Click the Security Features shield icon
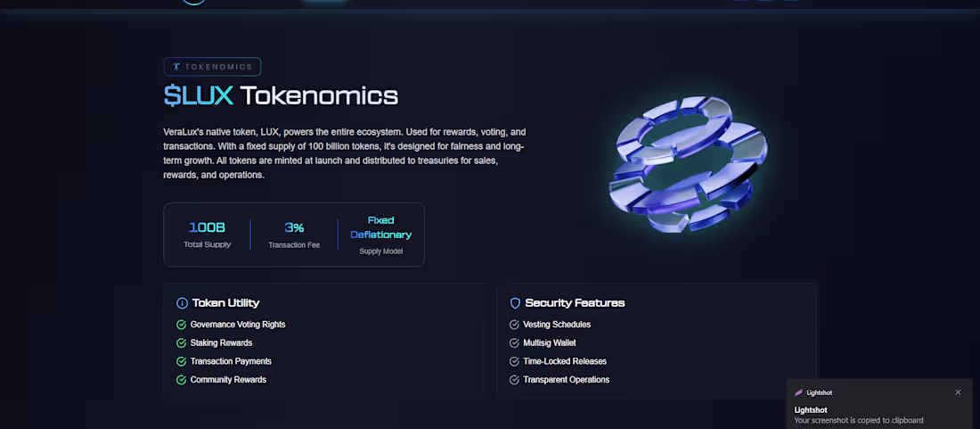This screenshot has height=429, width=980. coord(515,303)
